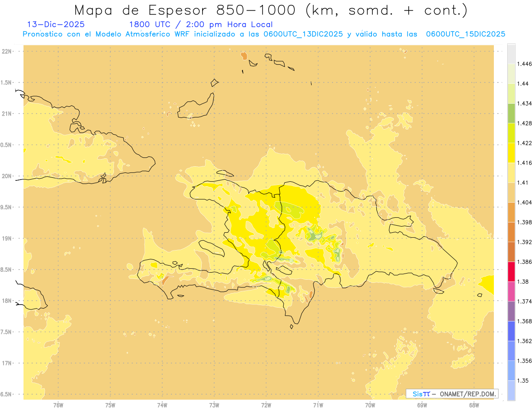Image resolution: width=532 pixels, height=411 pixels.
Task: Click the '6.5N' latitude label
Action: tap(7, 394)
